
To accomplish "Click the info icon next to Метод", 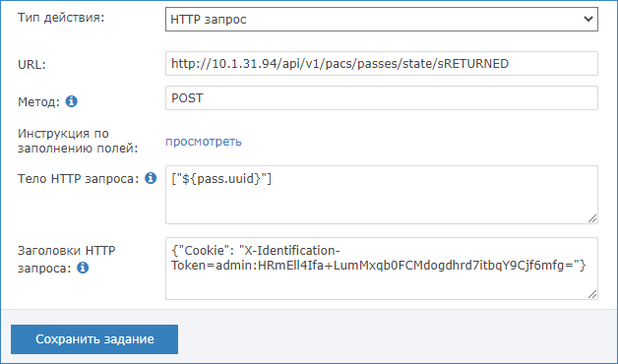I will pos(71,101).
